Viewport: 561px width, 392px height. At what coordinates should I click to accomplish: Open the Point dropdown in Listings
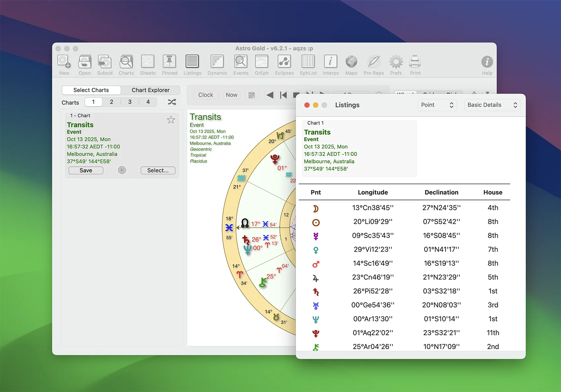pyautogui.click(x=437, y=105)
